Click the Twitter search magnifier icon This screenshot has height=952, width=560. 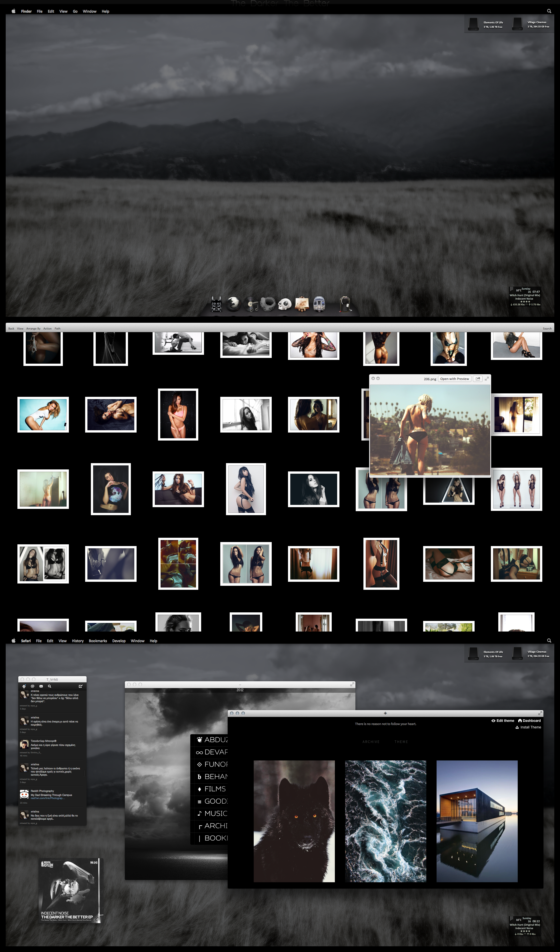click(49, 686)
